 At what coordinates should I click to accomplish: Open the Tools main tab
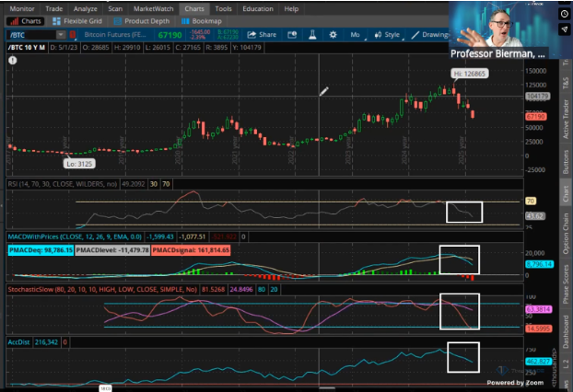pos(223,9)
